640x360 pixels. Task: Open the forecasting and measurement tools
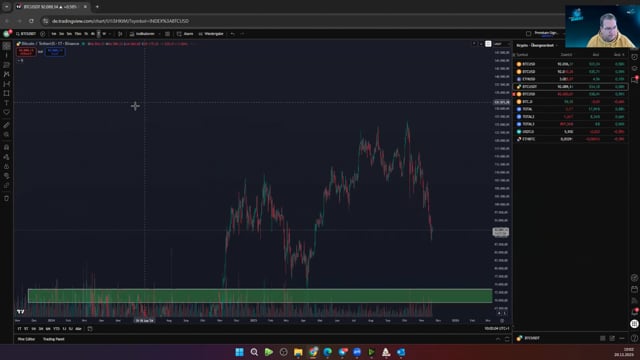[7, 84]
